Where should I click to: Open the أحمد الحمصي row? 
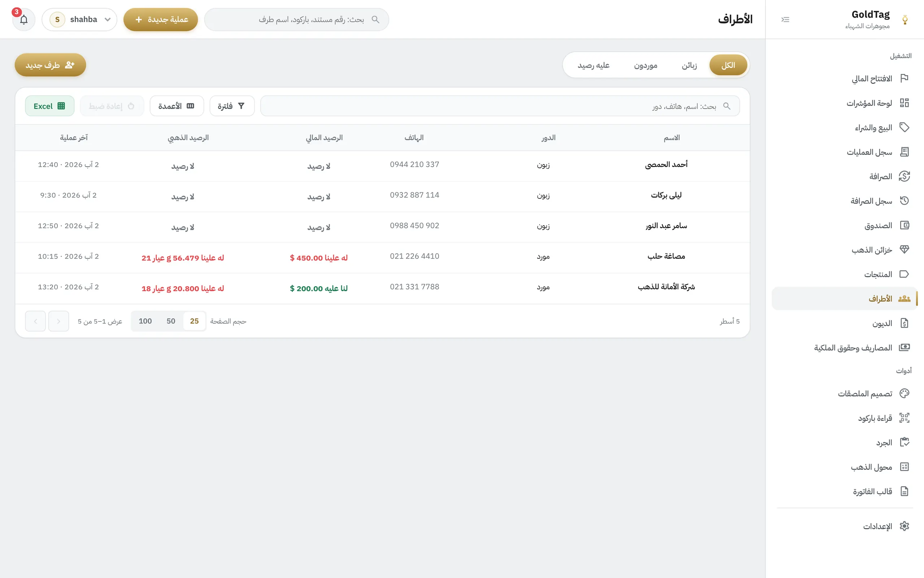[x=383, y=166]
